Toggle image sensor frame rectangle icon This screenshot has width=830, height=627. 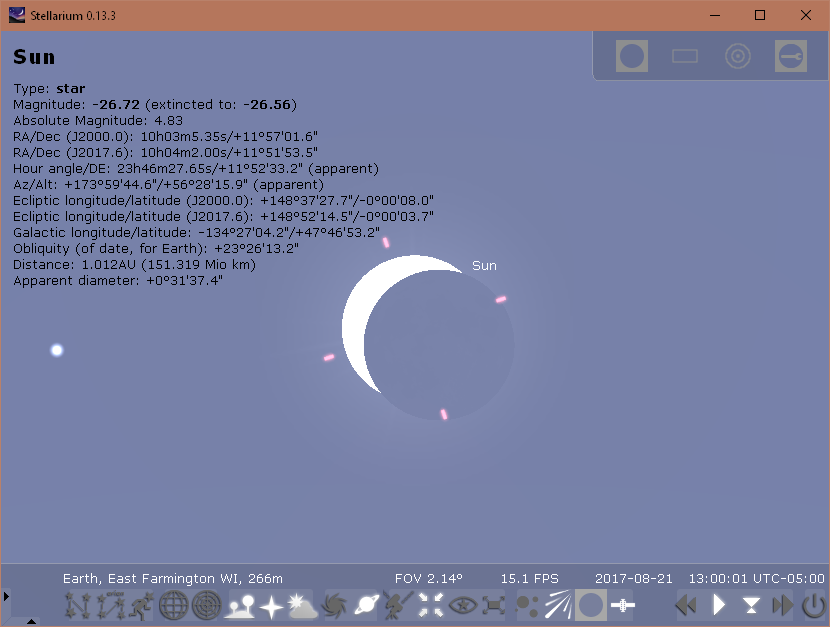tap(685, 56)
